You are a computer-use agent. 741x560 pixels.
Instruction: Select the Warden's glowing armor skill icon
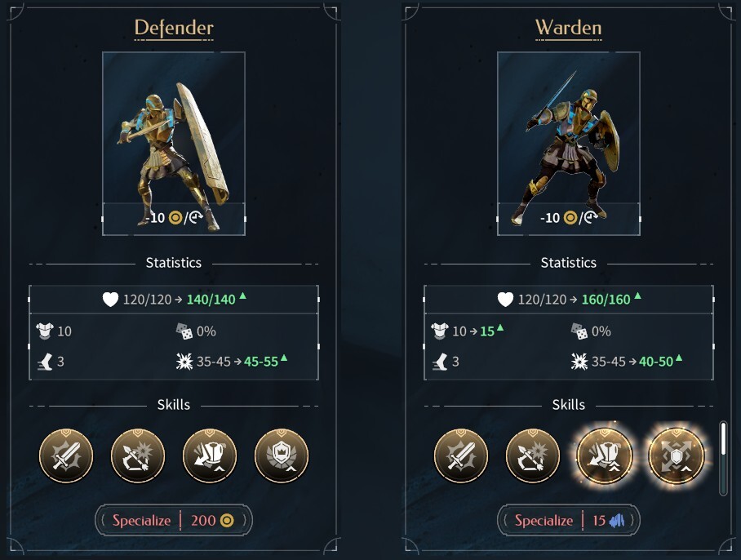[x=605, y=456]
